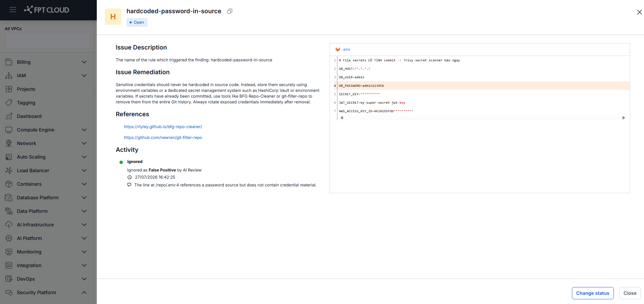The image size is (644, 304).
Task: Click the Monitoring icon
Action: [9, 252]
